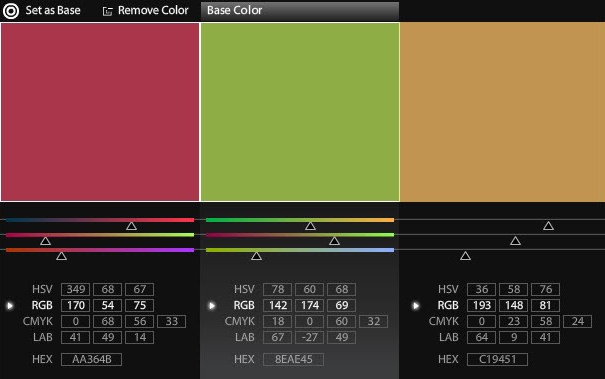Click the red swatch's bottom orange-to-purple slider handle
This screenshot has height=379, width=605.
tap(61, 256)
